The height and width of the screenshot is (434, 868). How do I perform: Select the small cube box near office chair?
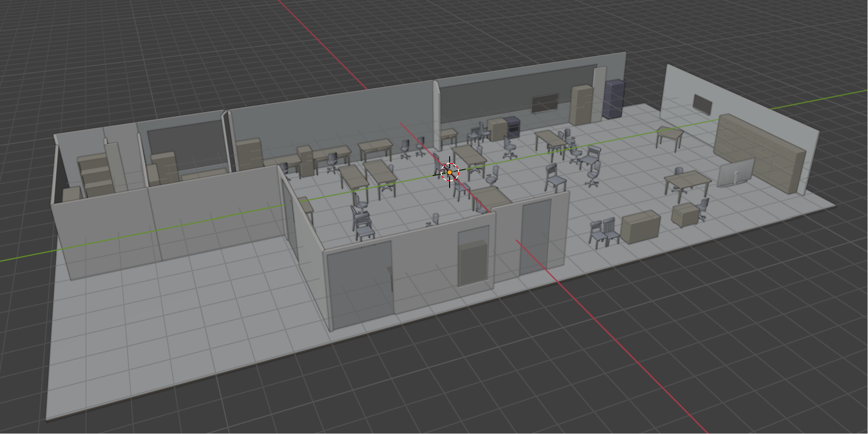[685, 215]
